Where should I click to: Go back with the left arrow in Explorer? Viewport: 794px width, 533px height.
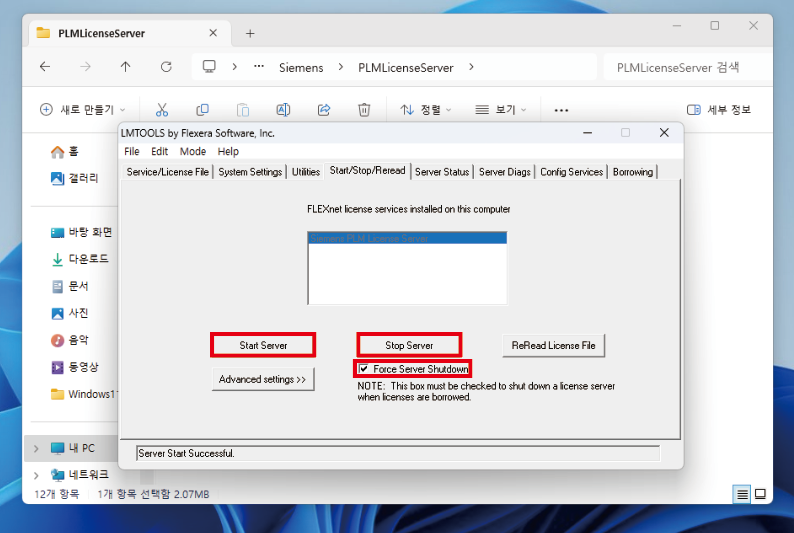(45, 67)
